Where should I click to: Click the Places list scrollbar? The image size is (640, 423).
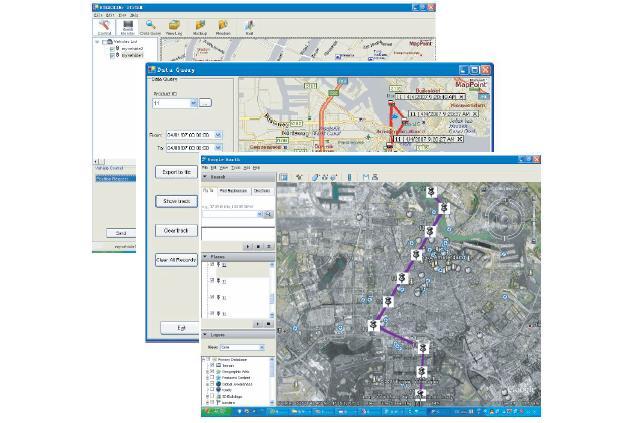pyautogui.click(x=271, y=290)
